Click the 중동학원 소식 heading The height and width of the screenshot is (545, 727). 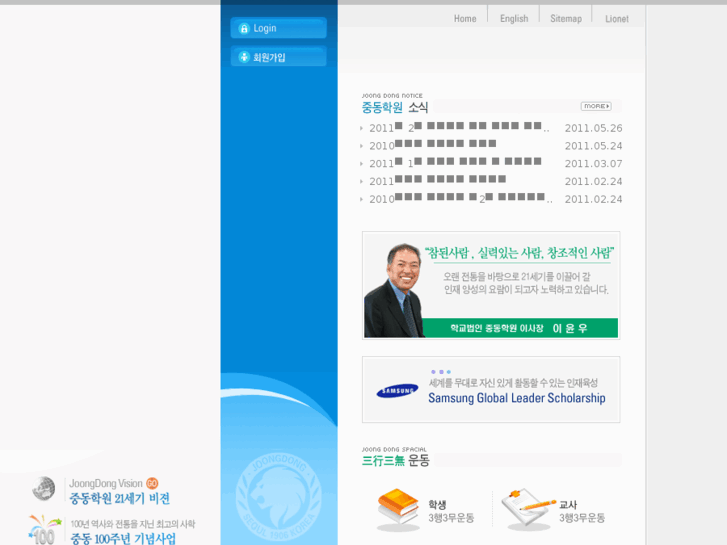[395, 107]
